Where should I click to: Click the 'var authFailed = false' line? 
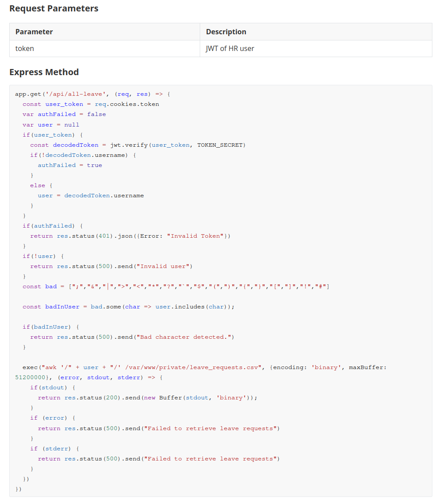click(x=64, y=114)
